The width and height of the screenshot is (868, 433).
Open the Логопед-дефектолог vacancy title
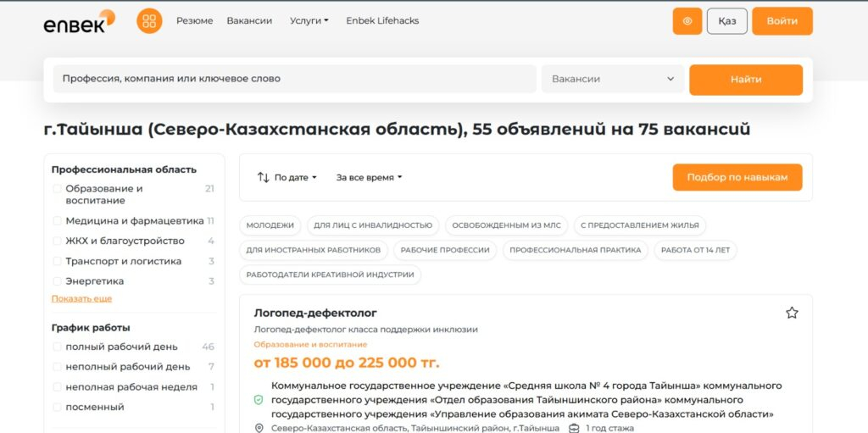click(315, 313)
